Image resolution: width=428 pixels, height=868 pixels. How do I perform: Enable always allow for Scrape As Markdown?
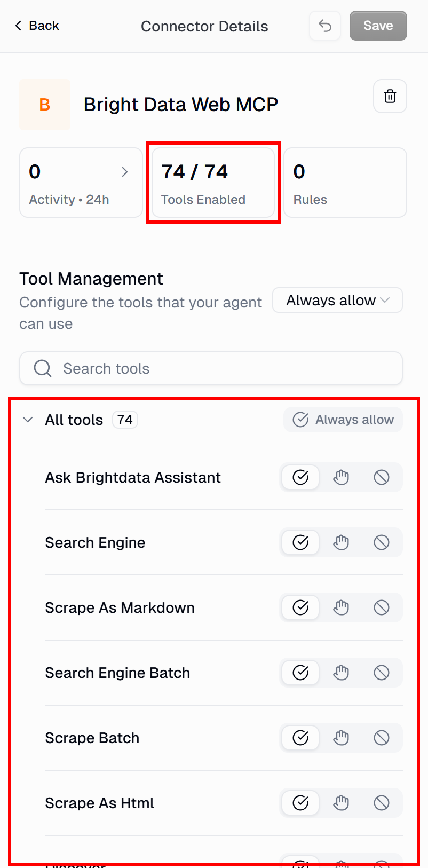pyautogui.click(x=300, y=607)
